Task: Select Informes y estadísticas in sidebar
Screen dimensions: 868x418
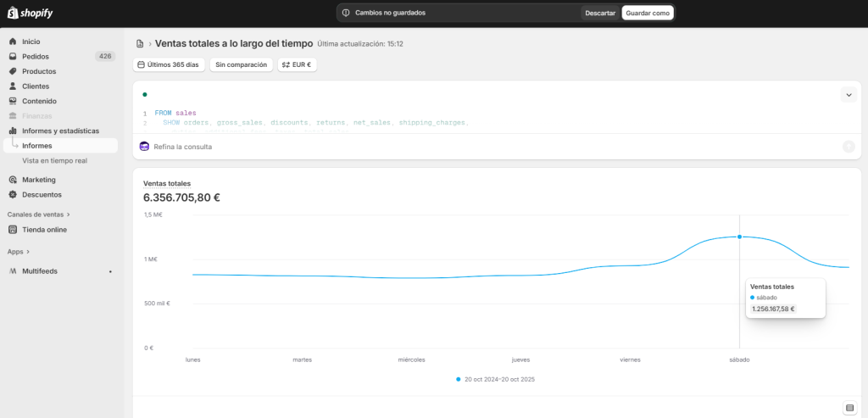Action: tap(60, 131)
